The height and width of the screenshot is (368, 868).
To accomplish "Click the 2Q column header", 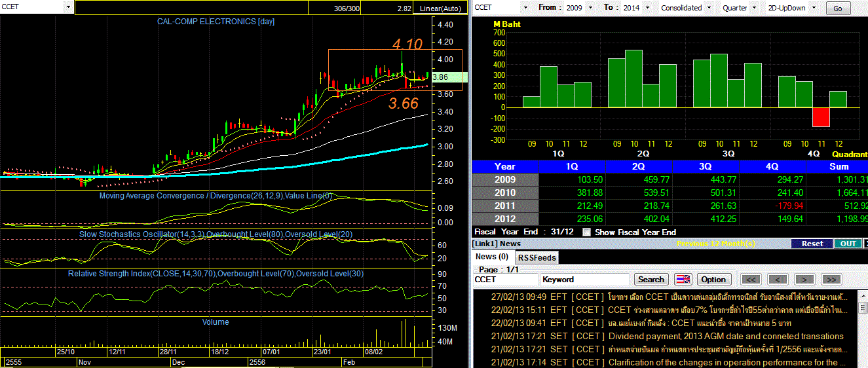I will pos(639,166).
